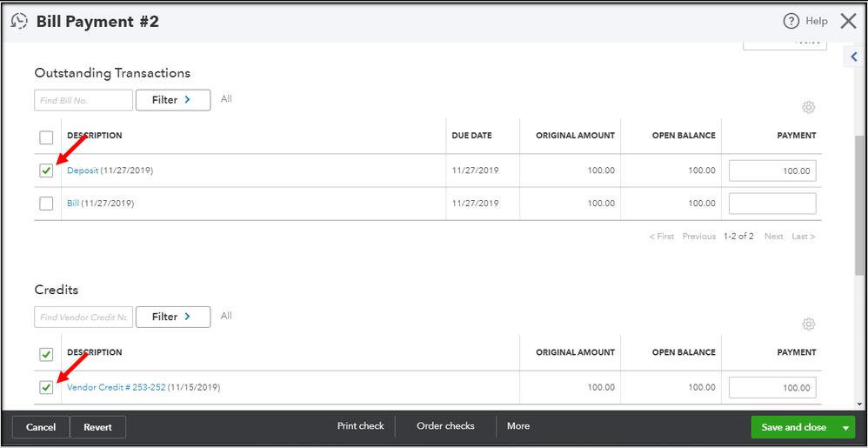Select Print check in the footer
The image size is (868, 448).
[x=360, y=426]
